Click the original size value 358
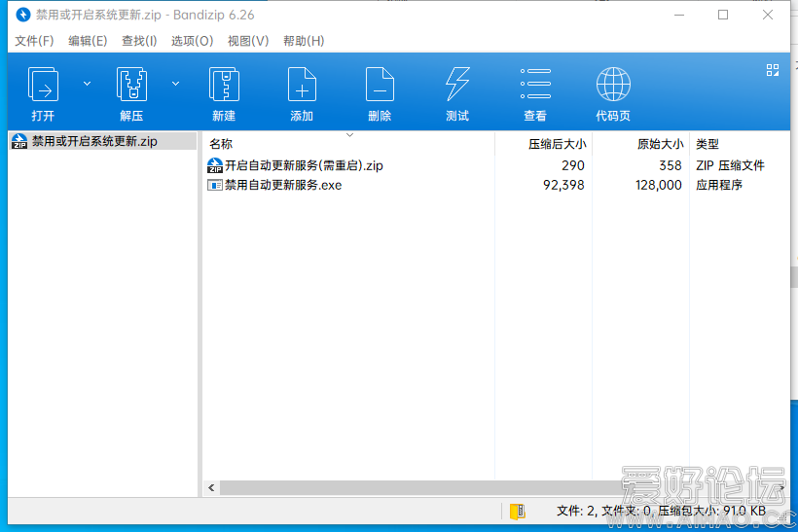Screen dimensions: 798x532 pos(671,165)
